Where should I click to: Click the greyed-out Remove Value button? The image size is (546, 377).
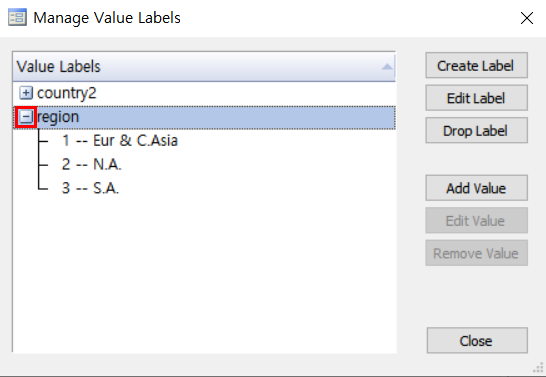[476, 253]
